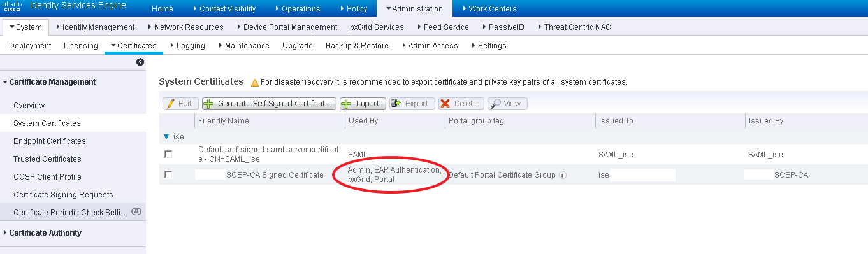
Task: Select pxGrid Services
Action: [377, 27]
